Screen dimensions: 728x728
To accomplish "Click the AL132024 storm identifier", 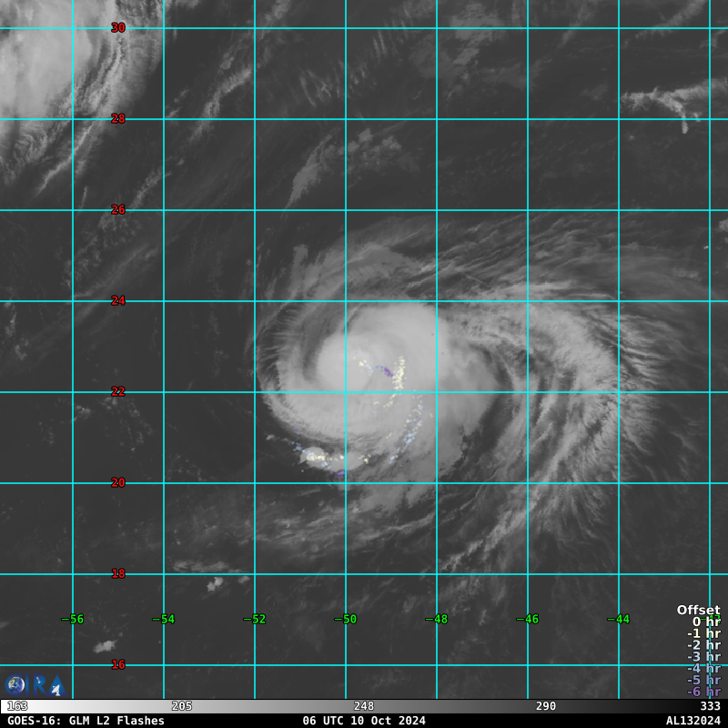I will (x=693, y=721).
